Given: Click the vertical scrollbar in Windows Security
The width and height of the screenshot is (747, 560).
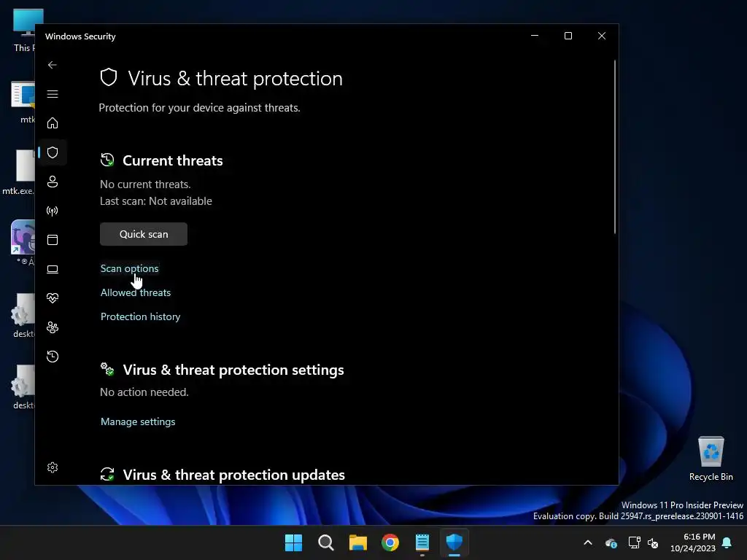Looking at the screenshot, I should pos(615,147).
